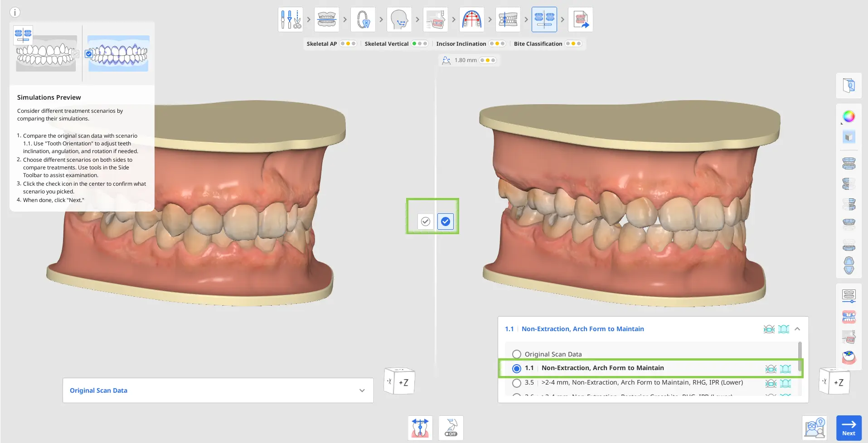Open the facial profile landmarks step

399,19
